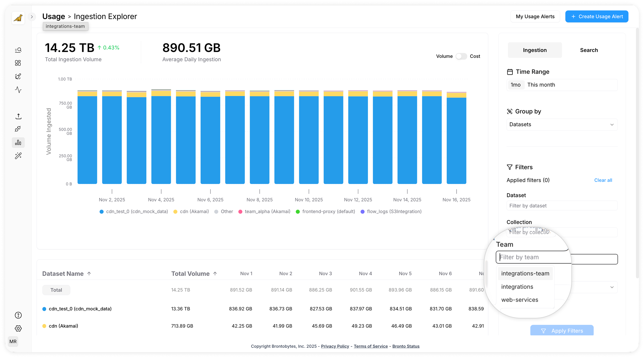Viewport: 644px width, 358px height.
Task: Toggle cdn_test_0 series in chart legend
Action: click(137, 211)
